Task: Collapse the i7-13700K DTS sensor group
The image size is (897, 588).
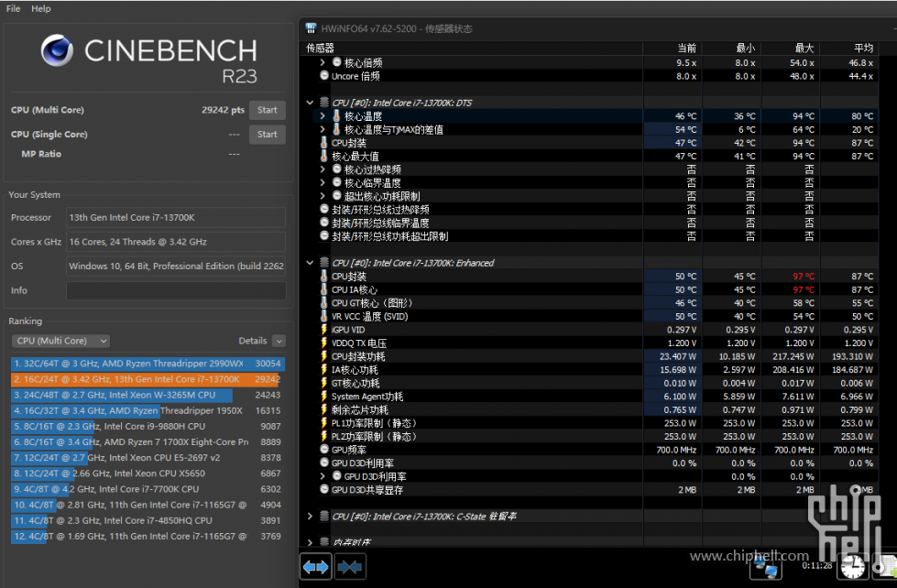Action: tap(310, 103)
